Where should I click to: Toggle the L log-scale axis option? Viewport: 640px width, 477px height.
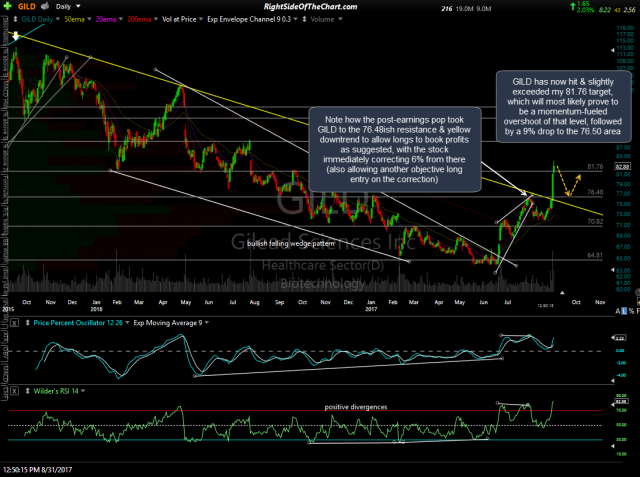(x=624, y=311)
